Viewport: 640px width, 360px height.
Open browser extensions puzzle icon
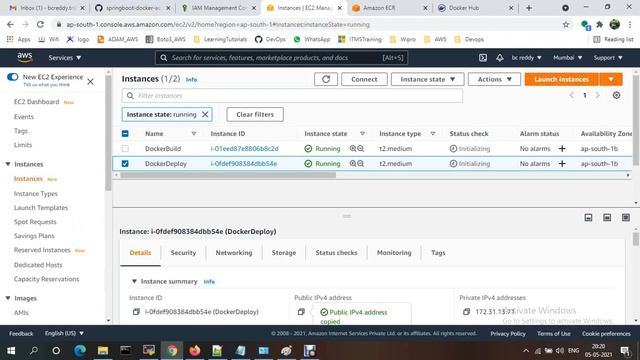pos(600,24)
